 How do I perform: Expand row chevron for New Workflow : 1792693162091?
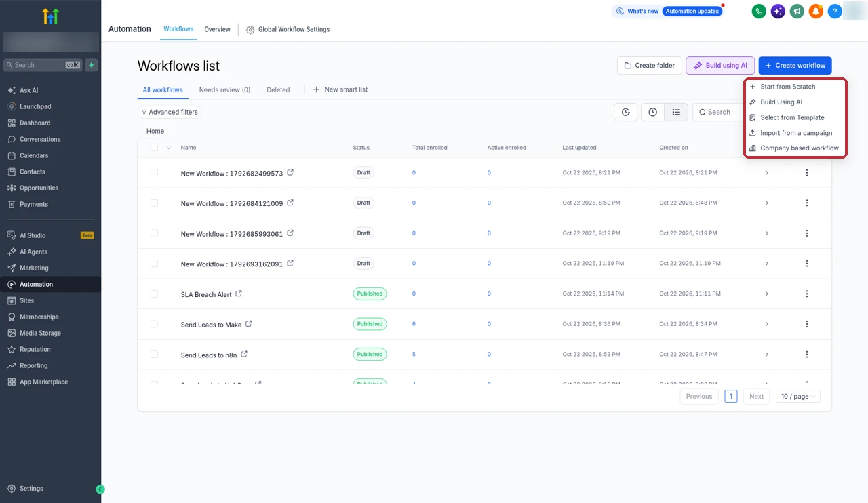767,264
